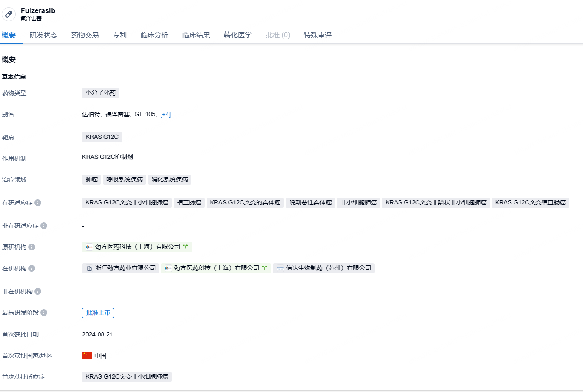Viewport: 583px width, 392px height.
Task: Click the green sprout icon in the 在研机构 row
Action: click(x=264, y=268)
